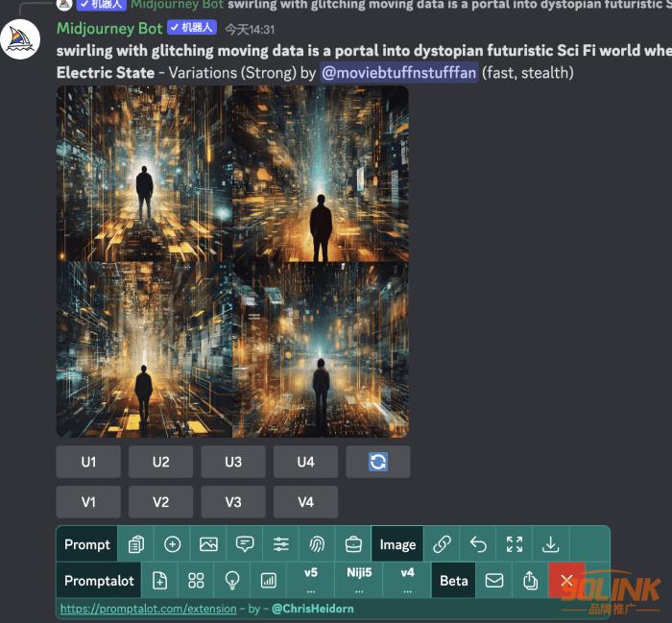Click the @moviebtuffnstufffan mention

[399, 72]
